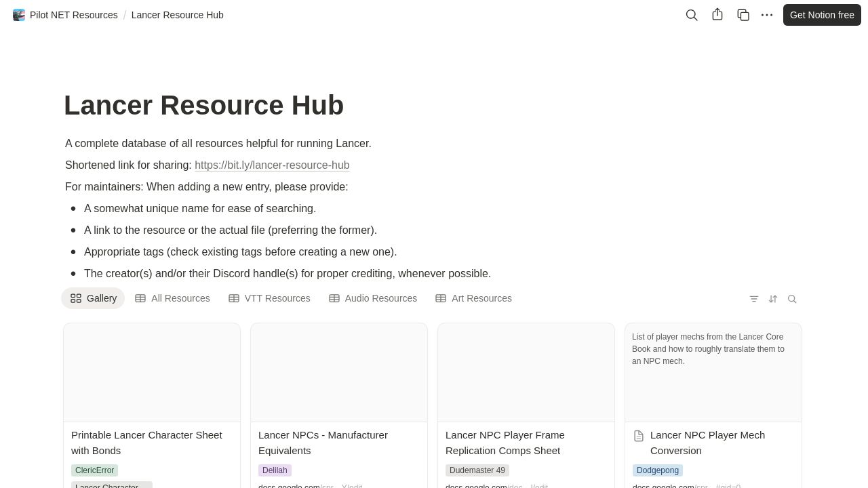Click the database filter icon

click(753, 299)
